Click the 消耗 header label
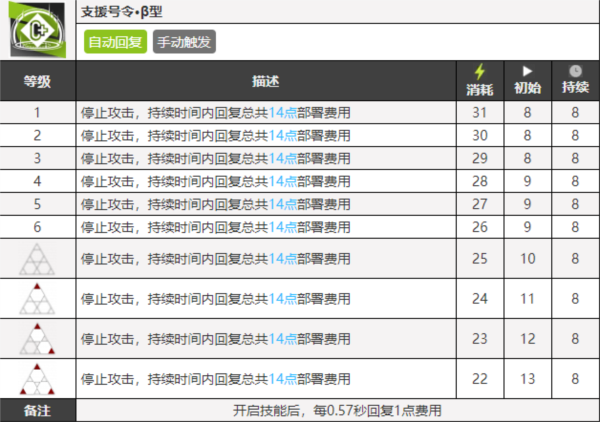This screenshot has height=422, width=600. click(x=480, y=90)
